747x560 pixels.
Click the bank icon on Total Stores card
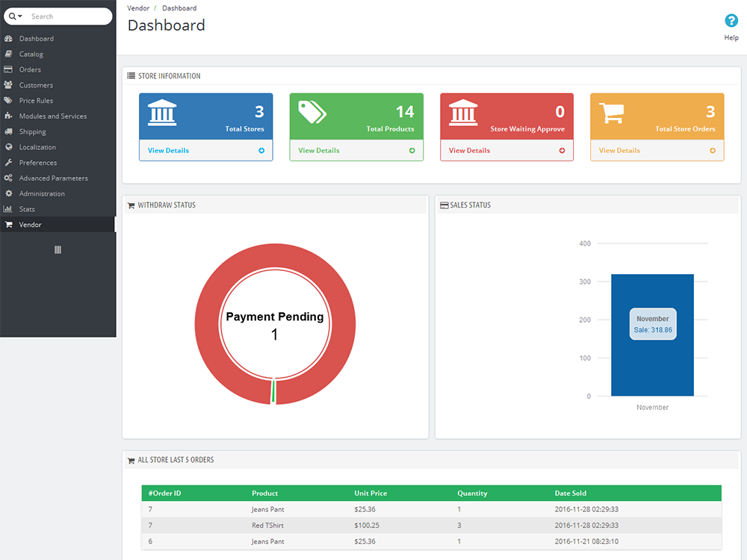[x=162, y=113]
